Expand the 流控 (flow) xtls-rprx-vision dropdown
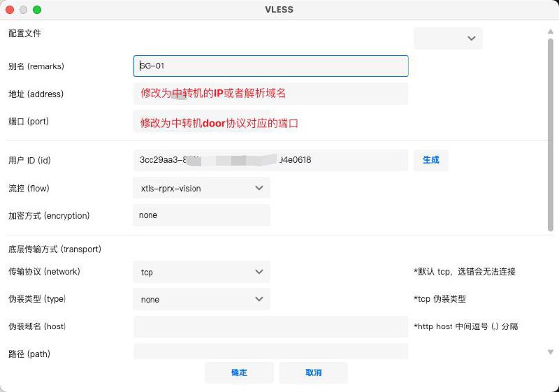The height and width of the screenshot is (392, 559). coord(201,188)
